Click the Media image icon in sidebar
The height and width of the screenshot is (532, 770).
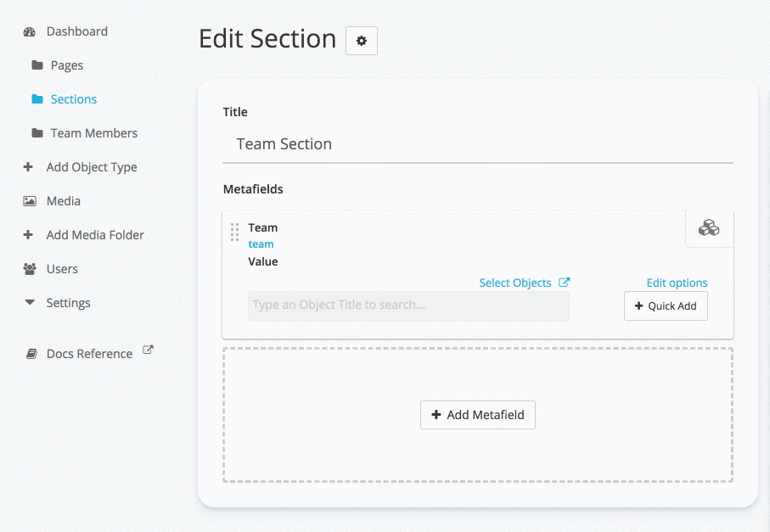click(30, 201)
